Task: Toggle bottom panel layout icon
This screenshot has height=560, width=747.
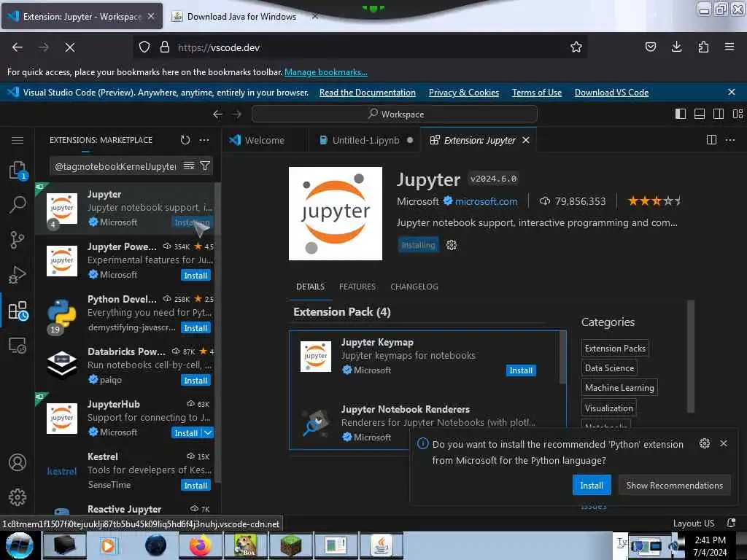Action: (x=700, y=114)
